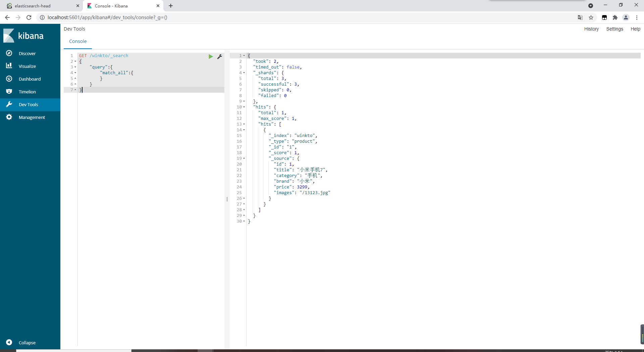Click the "max_score": 1 line
This screenshot has height=352, width=644.
[277, 119]
